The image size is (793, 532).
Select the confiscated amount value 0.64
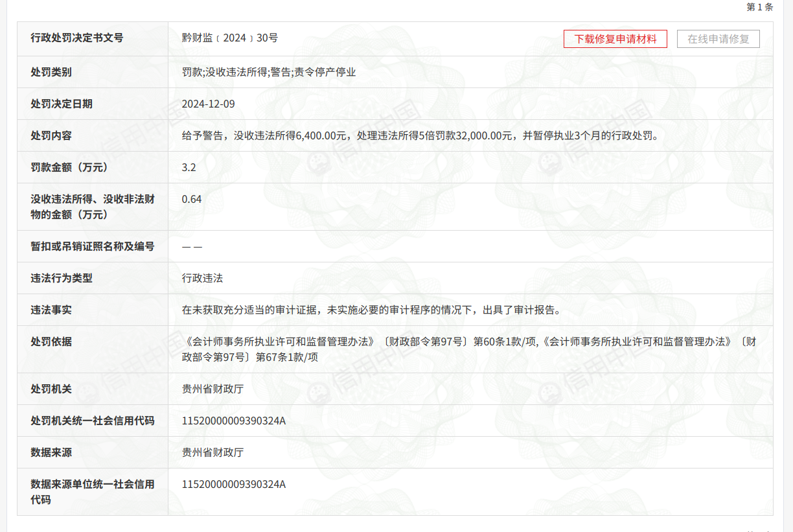pos(192,199)
